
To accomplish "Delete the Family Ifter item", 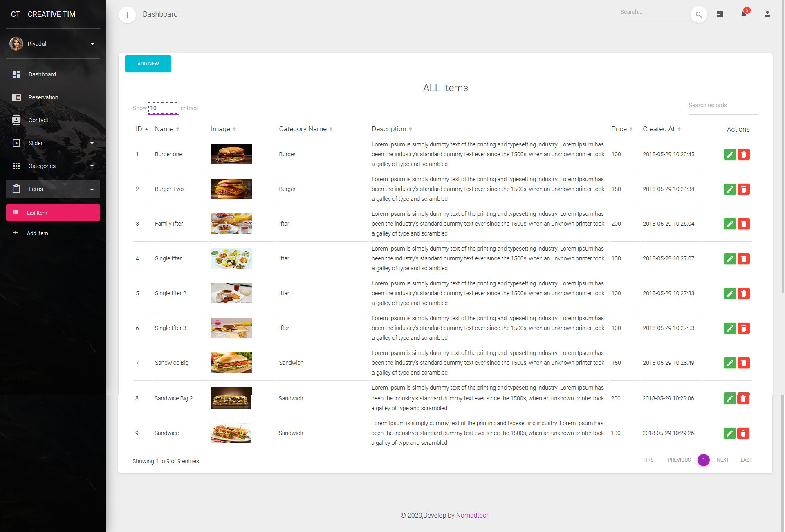I will [743, 224].
